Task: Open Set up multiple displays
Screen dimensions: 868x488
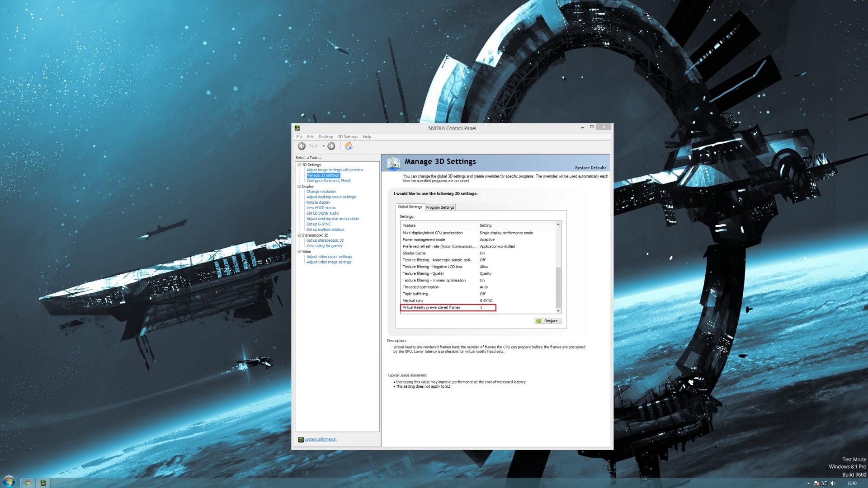Action: point(325,230)
